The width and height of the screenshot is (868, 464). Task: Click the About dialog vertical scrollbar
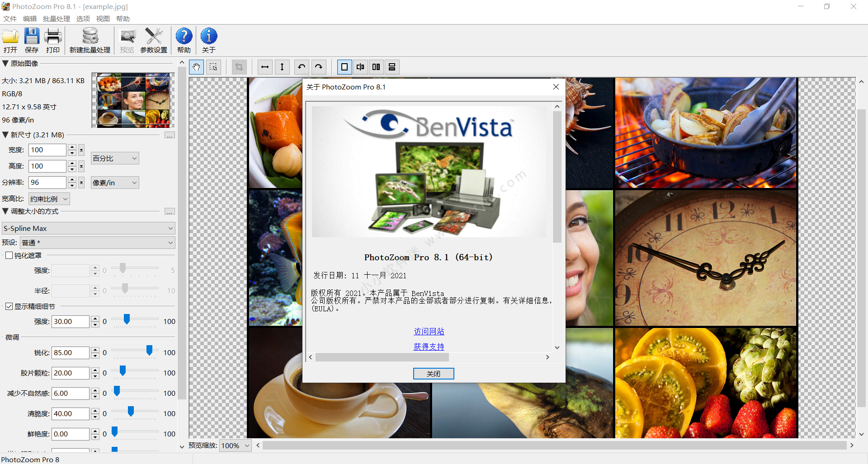557,176
